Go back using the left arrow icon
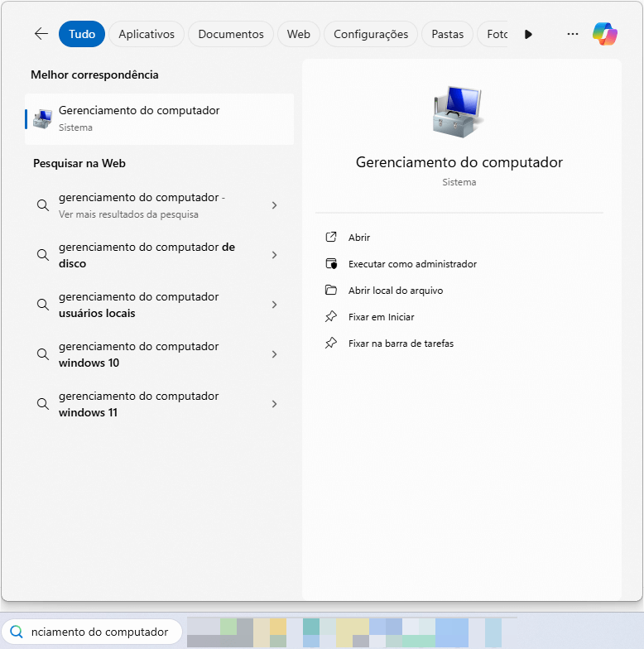644x649 pixels. coord(41,34)
